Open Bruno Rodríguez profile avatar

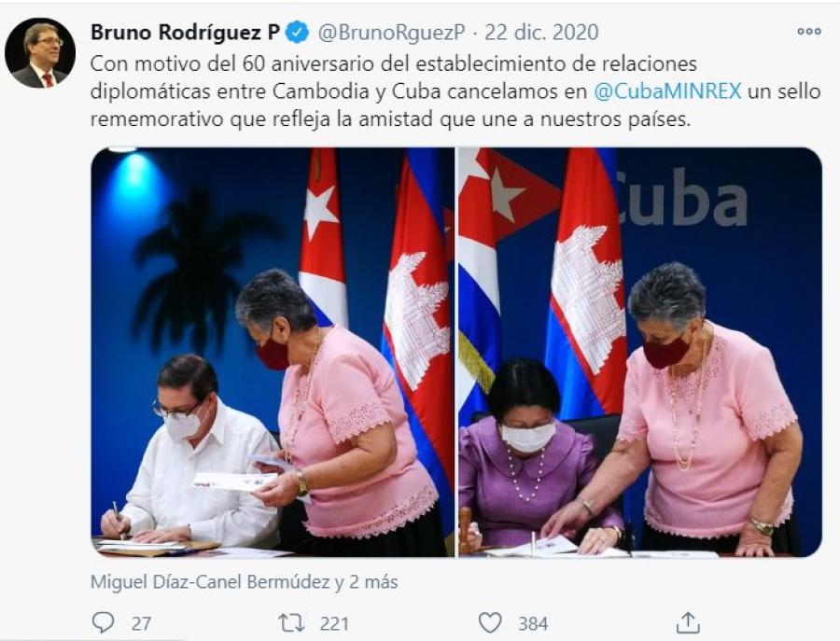pos(40,53)
